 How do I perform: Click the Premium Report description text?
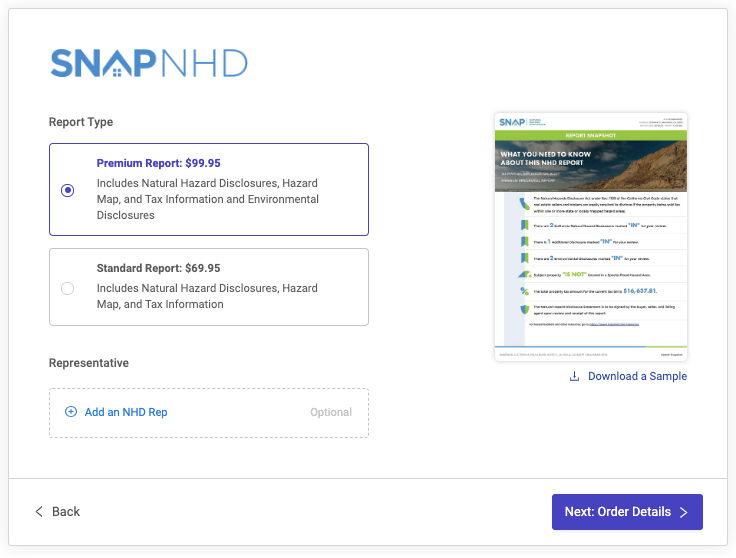pos(208,199)
